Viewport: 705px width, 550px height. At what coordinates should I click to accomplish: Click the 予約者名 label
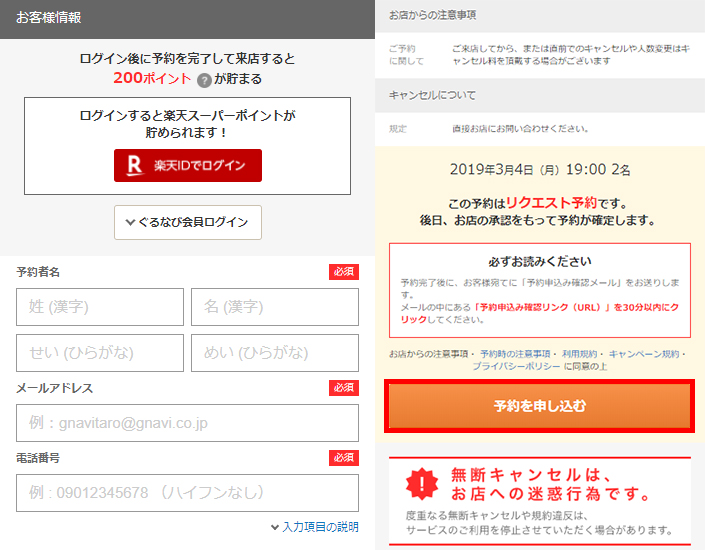pyautogui.click(x=38, y=272)
